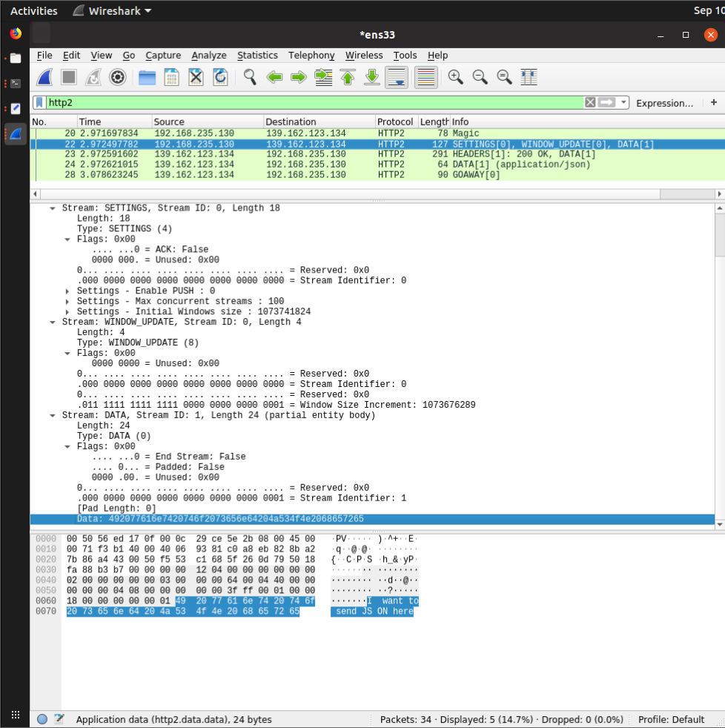Save this capture file icon
Viewport: 725px width, 728px height.
(x=172, y=77)
